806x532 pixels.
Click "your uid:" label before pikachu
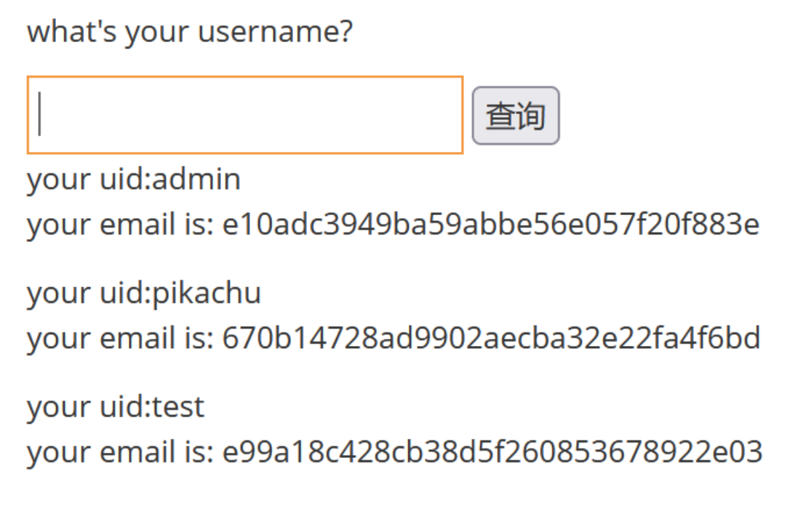coord(88,292)
